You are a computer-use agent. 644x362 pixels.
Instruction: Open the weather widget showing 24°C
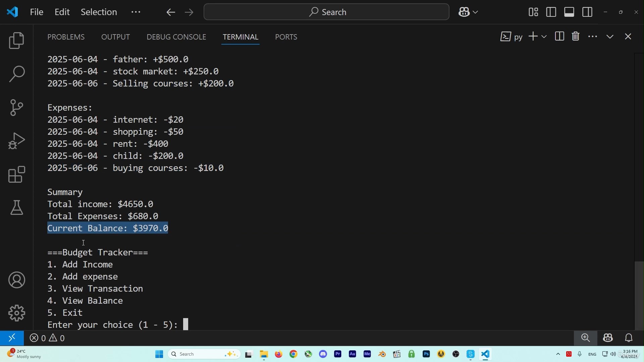(24, 354)
